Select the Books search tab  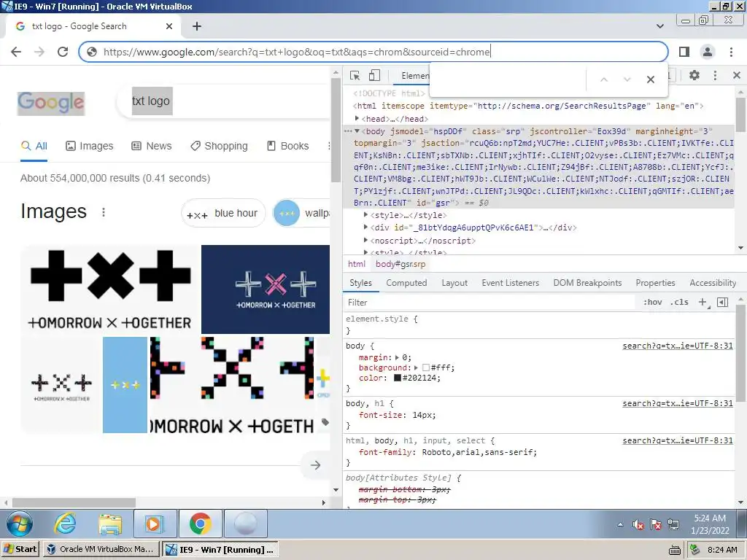(287, 146)
